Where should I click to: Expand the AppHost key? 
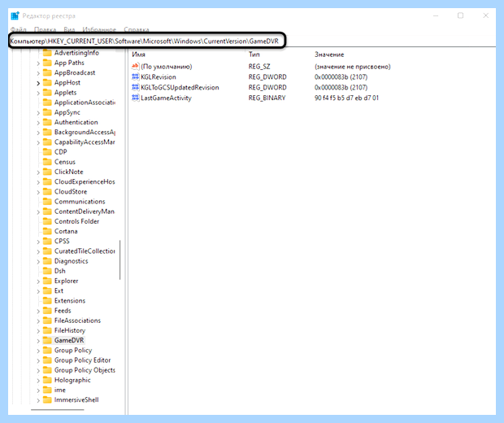pos(38,83)
